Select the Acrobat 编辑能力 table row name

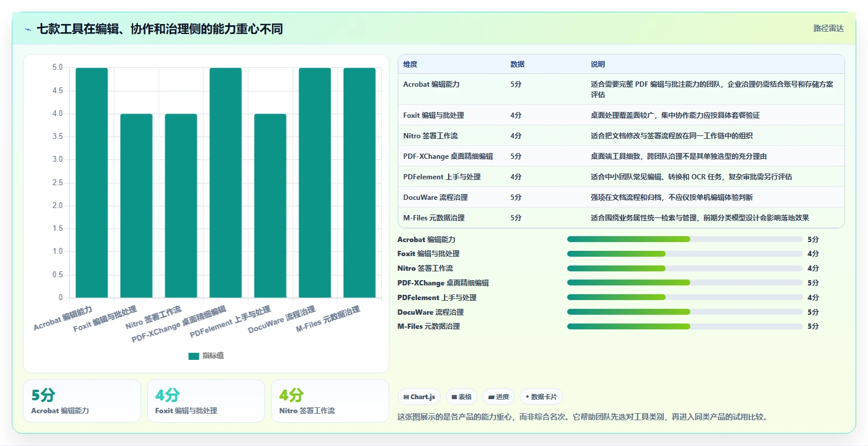(x=431, y=84)
